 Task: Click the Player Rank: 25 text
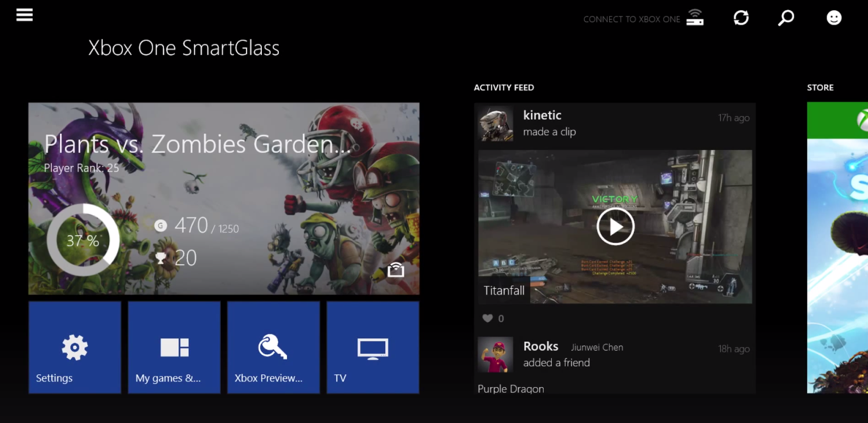(x=81, y=168)
